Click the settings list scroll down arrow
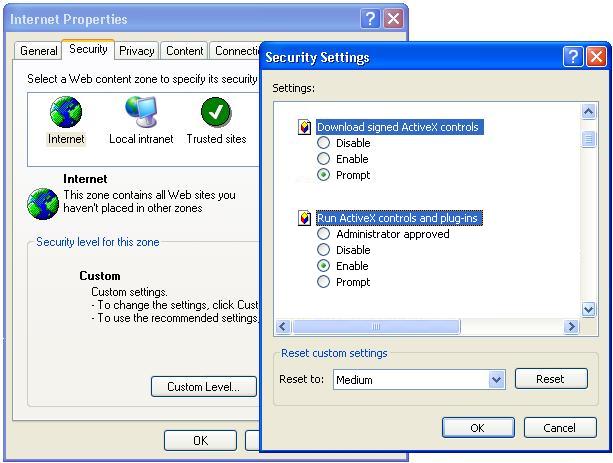613x463 pixels. [589, 310]
